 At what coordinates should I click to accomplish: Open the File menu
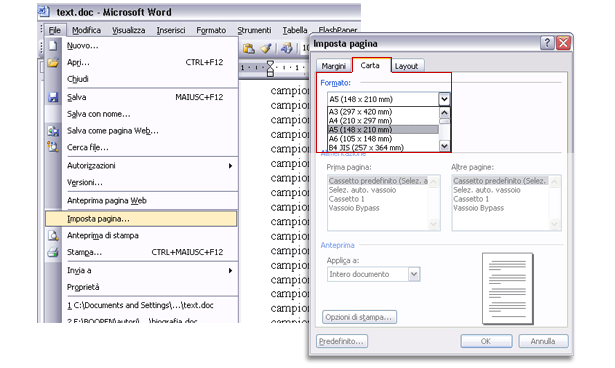55,30
